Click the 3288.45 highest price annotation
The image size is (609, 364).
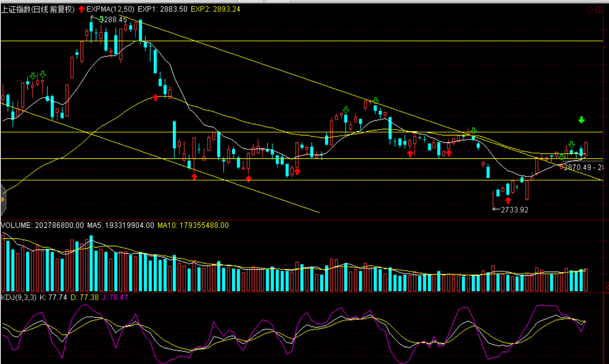pos(115,19)
